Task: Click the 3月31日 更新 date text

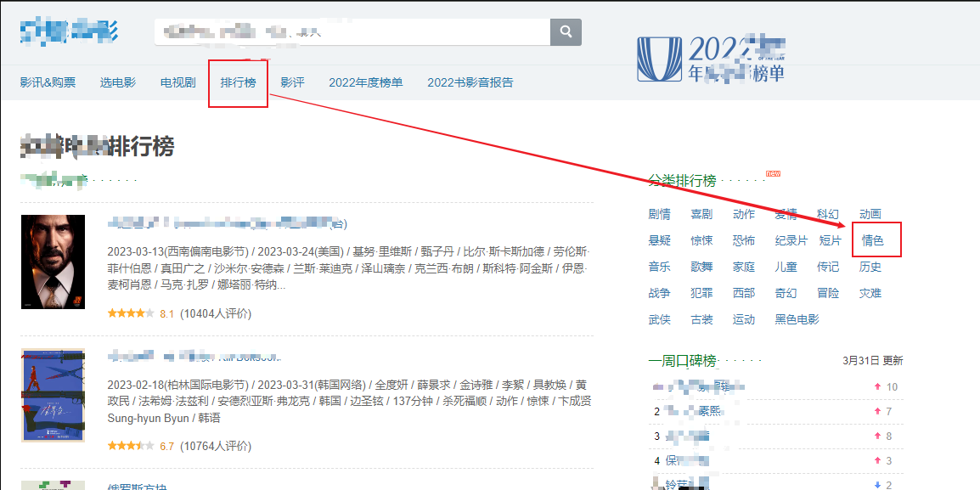Action: tap(872, 361)
